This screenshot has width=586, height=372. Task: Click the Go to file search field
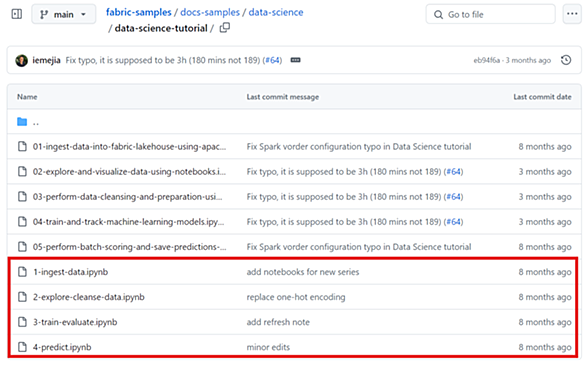[490, 14]
